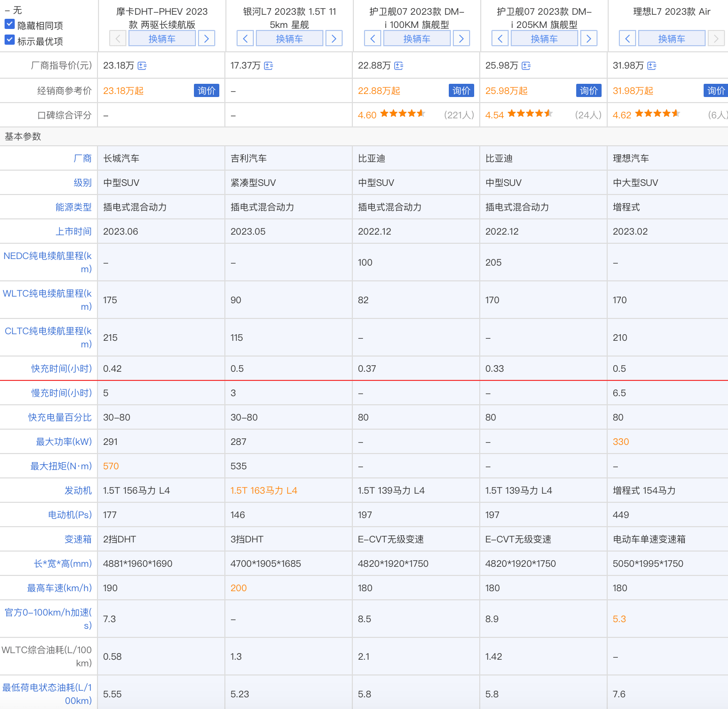Click 换辆车 button for 银河L7
This screenshot has height=709, width=728.
[x=289, y=39]
